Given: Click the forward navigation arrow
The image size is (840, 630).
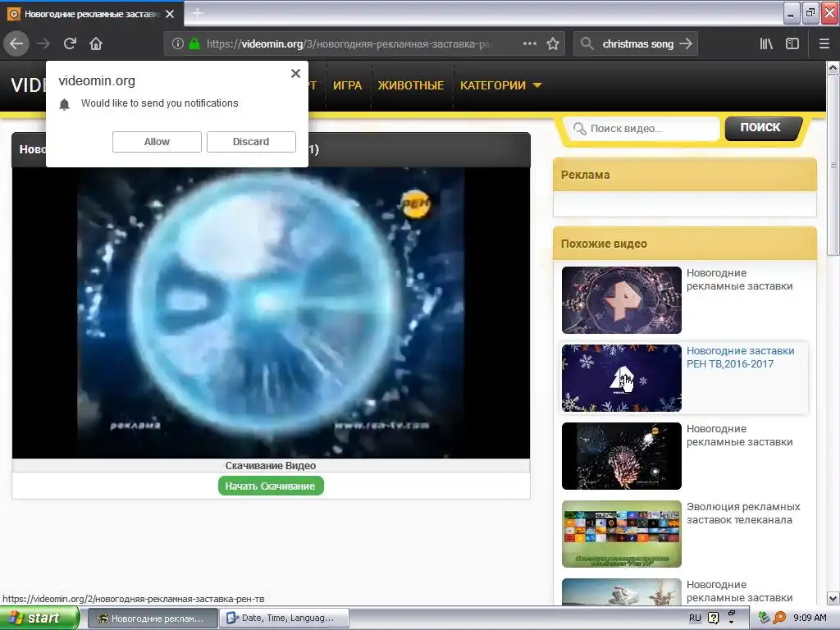Looking at the screenshot, I should [x=44, y=44].
